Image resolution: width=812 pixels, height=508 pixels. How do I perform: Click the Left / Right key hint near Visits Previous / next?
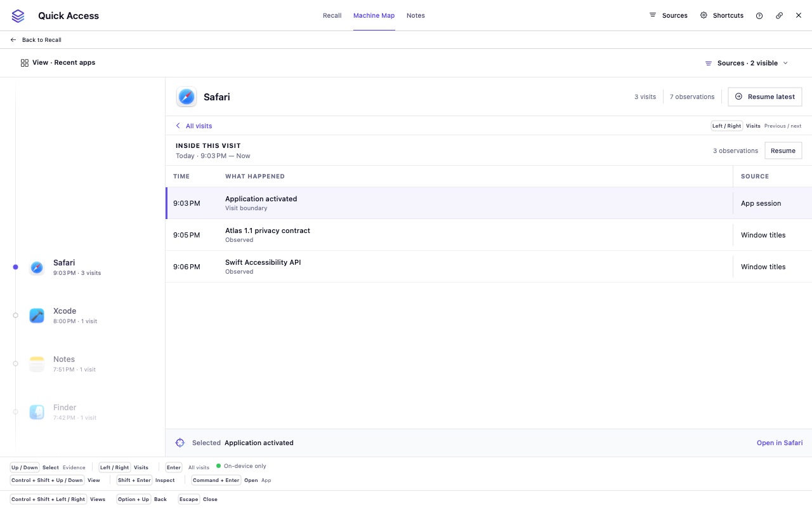(x=727, y=126)
